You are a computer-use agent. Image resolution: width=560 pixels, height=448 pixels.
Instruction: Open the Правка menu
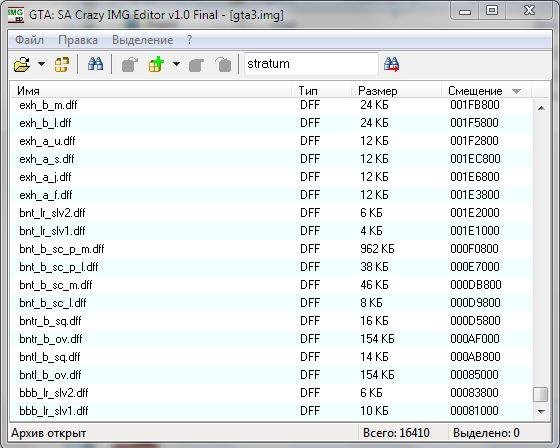click(x=78, y=40)
